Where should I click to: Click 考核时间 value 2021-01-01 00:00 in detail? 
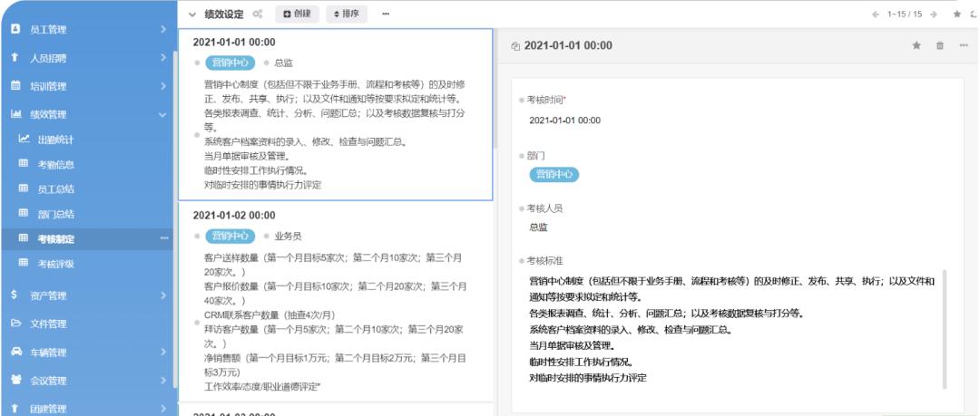(x=564, y=120)
